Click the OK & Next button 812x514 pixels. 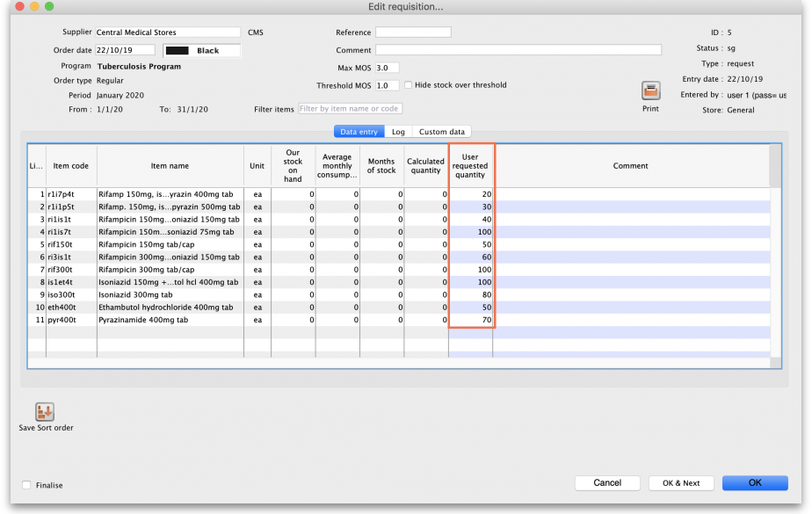click(681, 482)
